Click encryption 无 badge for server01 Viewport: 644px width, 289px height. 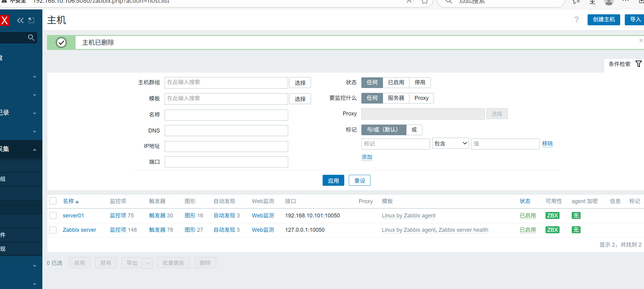point(576,216)
